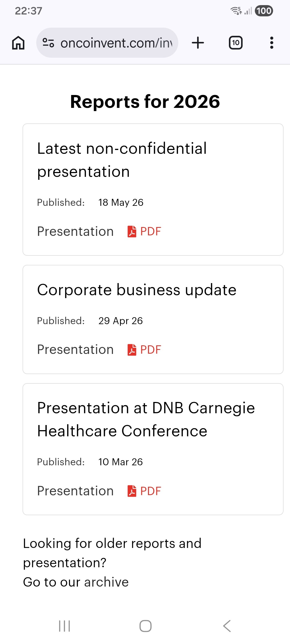
Task: Tap the browser home icon
Action: (18, 43)
